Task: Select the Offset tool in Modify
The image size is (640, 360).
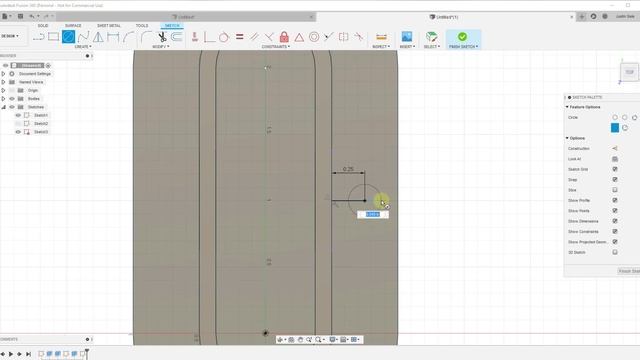Action: coord(176,37)
